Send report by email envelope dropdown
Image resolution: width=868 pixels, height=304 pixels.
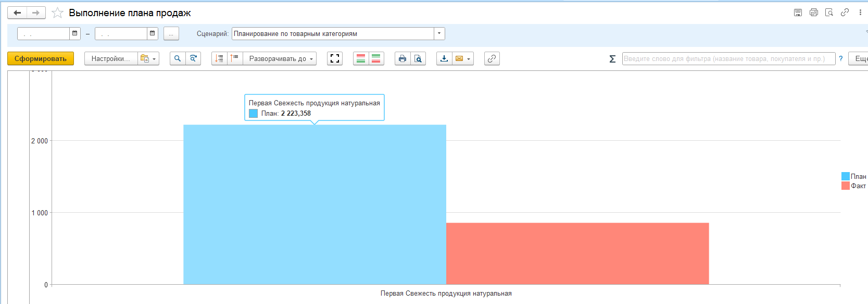(463, 58)
